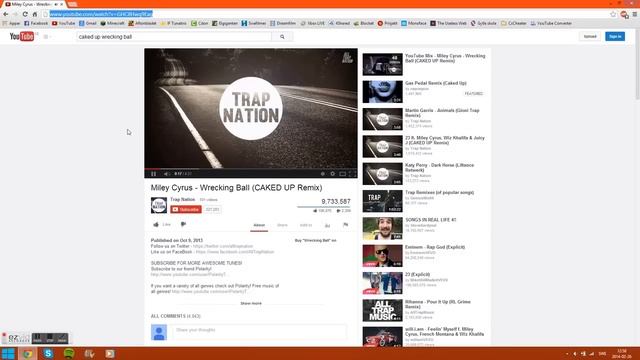Click the taskbar clock
This screenshot has height=360, width=640.
coord(622,353)
